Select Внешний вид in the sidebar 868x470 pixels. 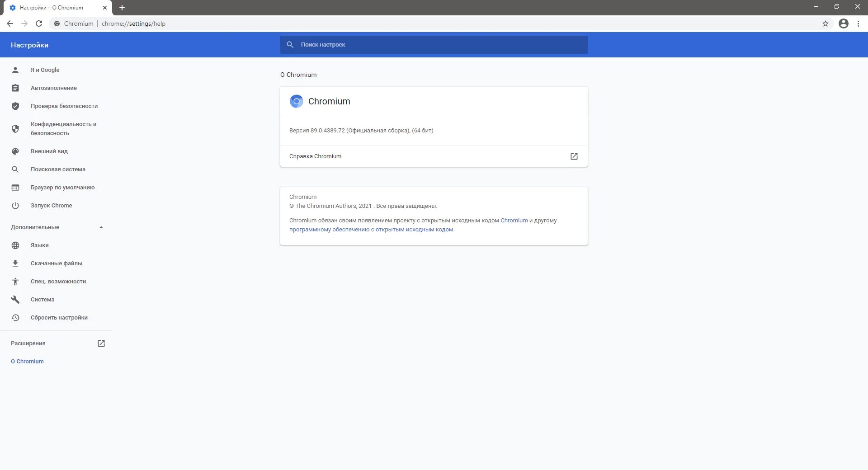tap(49, 151)
